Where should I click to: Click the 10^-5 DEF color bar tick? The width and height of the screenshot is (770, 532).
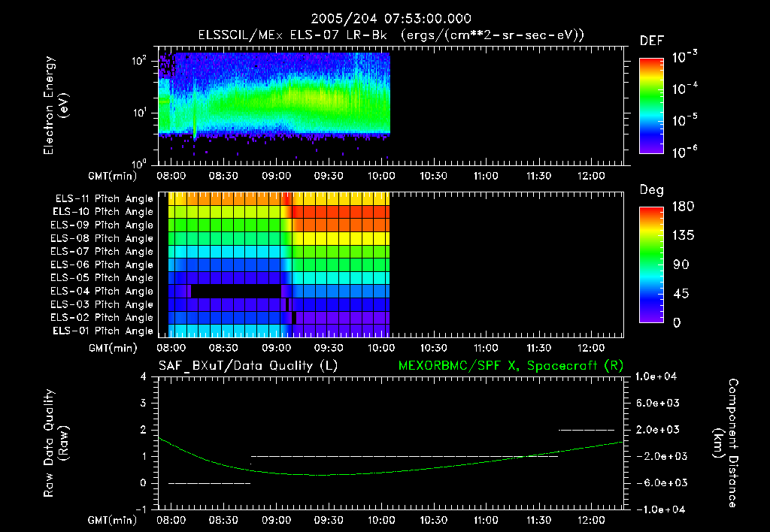[x=684, y=119]
